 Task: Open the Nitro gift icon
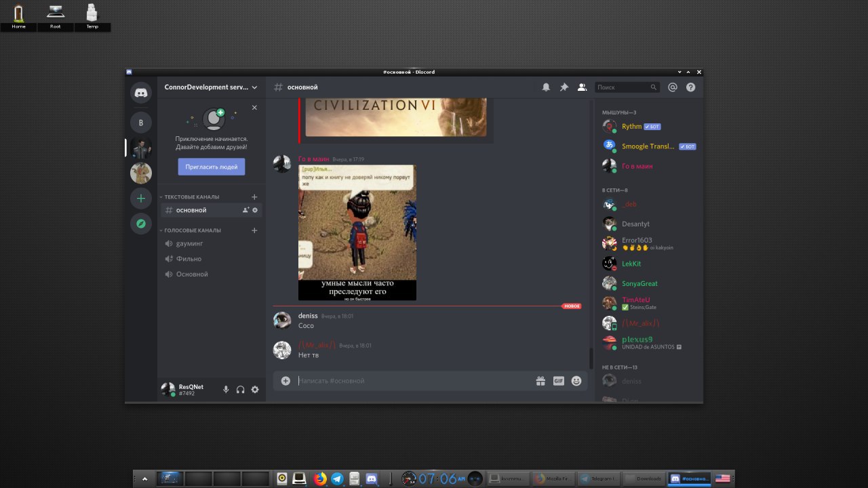coord(540,381)
